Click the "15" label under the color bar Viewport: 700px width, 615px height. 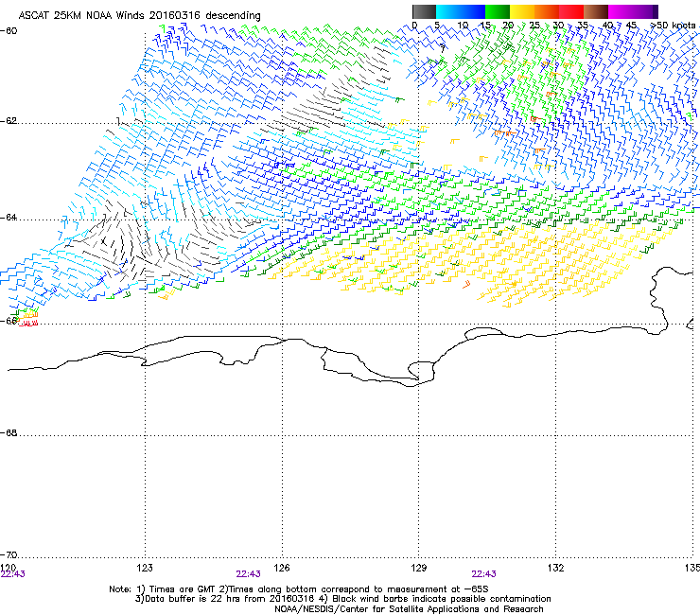(x=485, y=26)
